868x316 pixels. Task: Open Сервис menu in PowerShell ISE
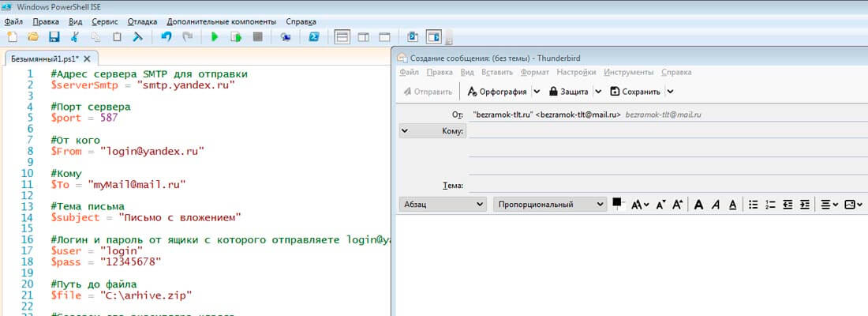click(x=105, y=21)
